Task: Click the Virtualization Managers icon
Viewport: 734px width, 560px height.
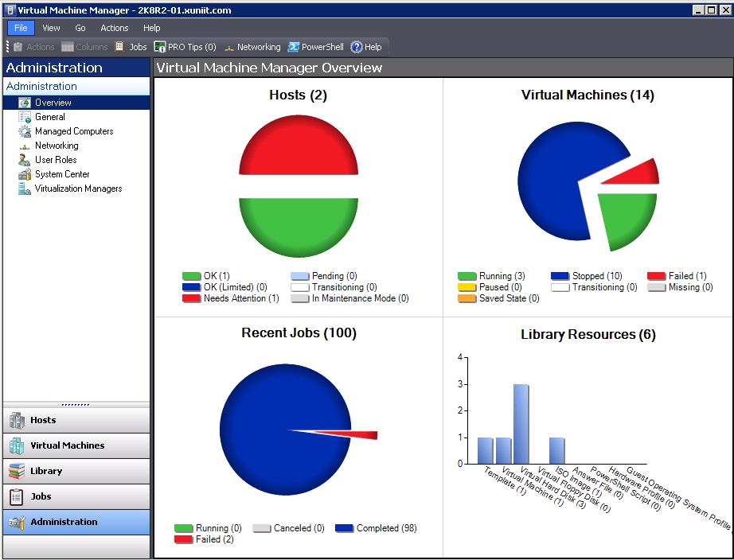Action: coord(25,189)
